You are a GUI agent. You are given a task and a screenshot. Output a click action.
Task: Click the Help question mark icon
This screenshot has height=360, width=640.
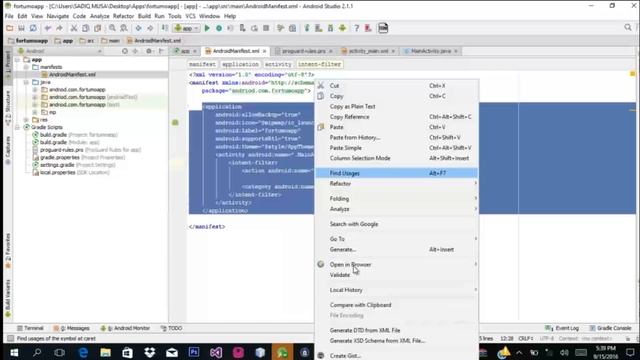coord(356,28)
